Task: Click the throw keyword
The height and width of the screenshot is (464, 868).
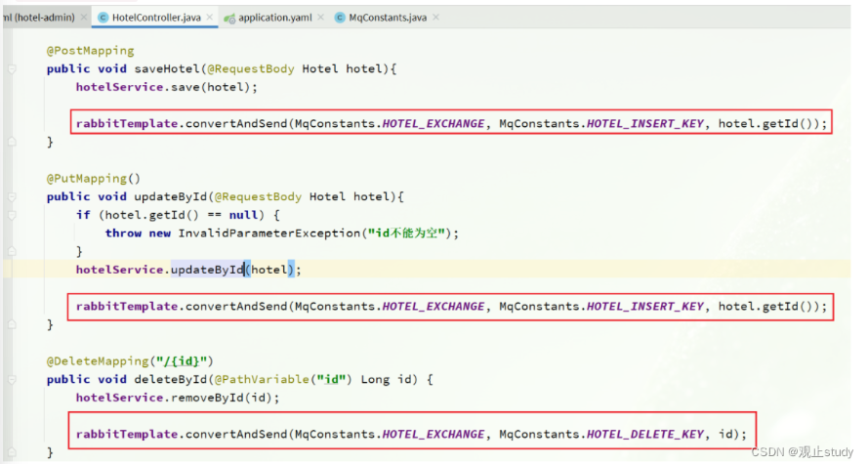Action: click(123, 233)
